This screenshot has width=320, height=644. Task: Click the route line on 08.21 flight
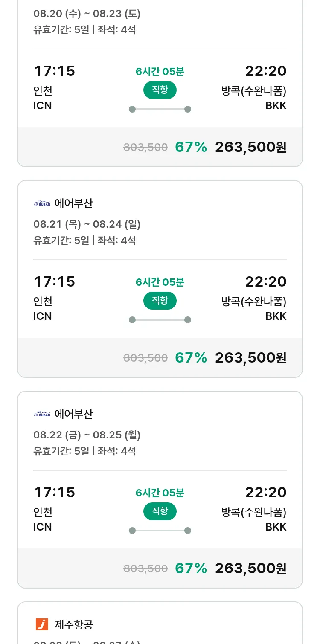pos(160,320)
